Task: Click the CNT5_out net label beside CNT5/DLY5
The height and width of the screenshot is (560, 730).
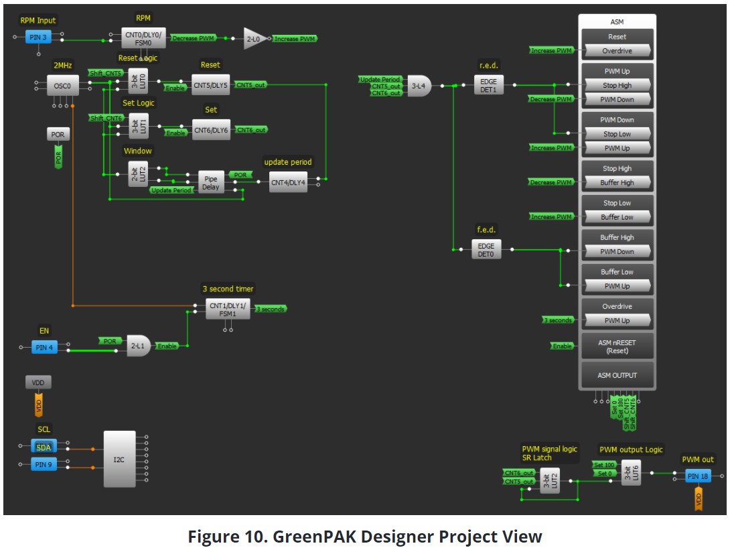Action: (x=250, y=84)
